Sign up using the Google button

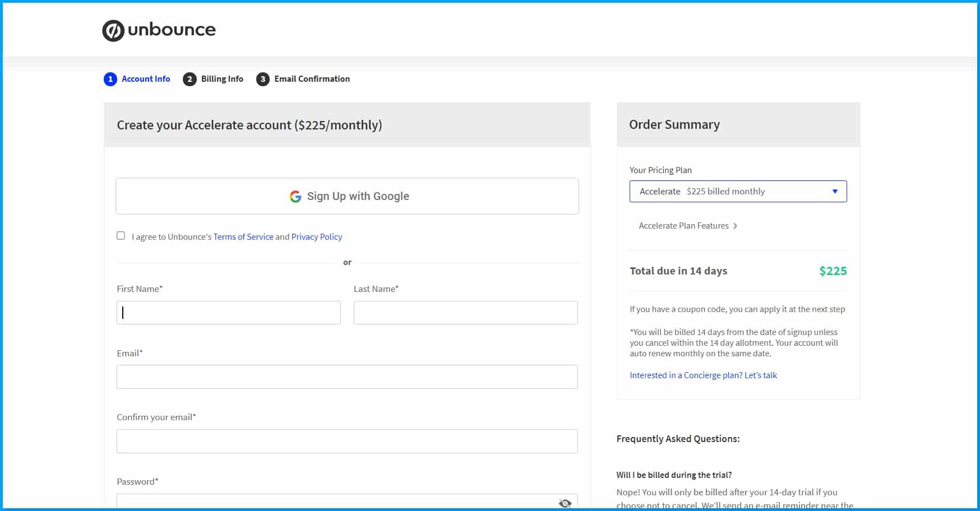pos(347,196)
